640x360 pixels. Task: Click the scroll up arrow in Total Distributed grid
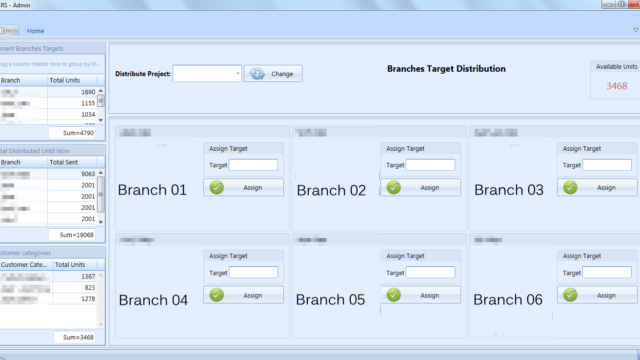tap(101, 173)
